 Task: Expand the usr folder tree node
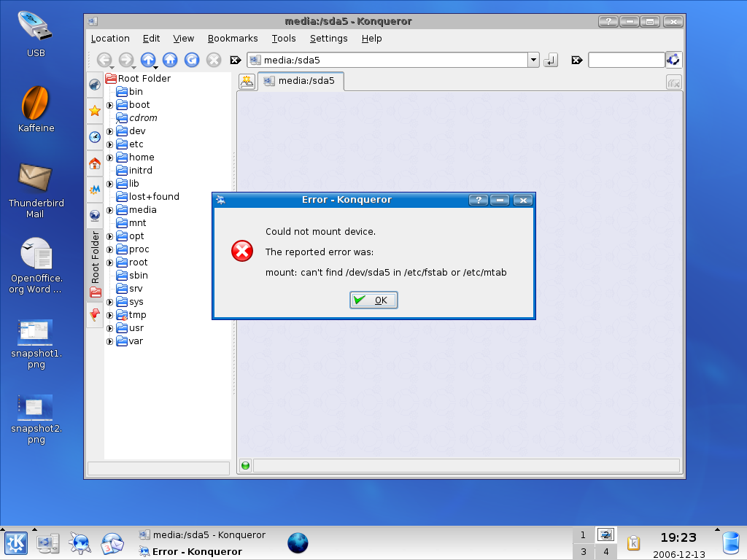point(110,328)
